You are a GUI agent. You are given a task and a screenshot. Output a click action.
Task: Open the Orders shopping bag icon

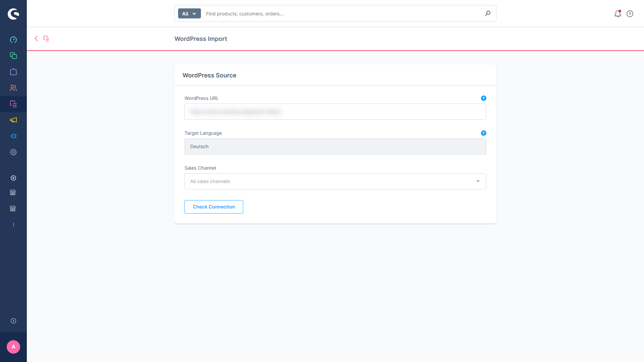[13, 72]
